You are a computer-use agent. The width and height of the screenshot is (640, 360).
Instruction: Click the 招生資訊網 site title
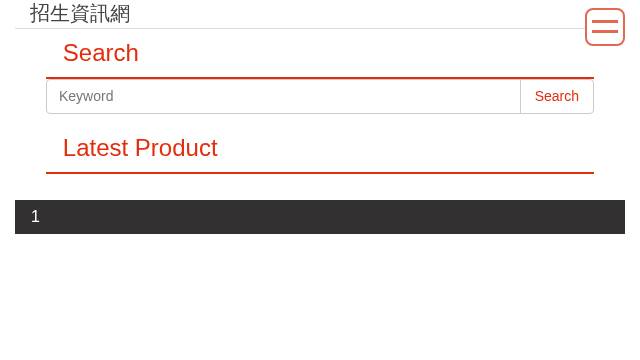pos(80,13)
